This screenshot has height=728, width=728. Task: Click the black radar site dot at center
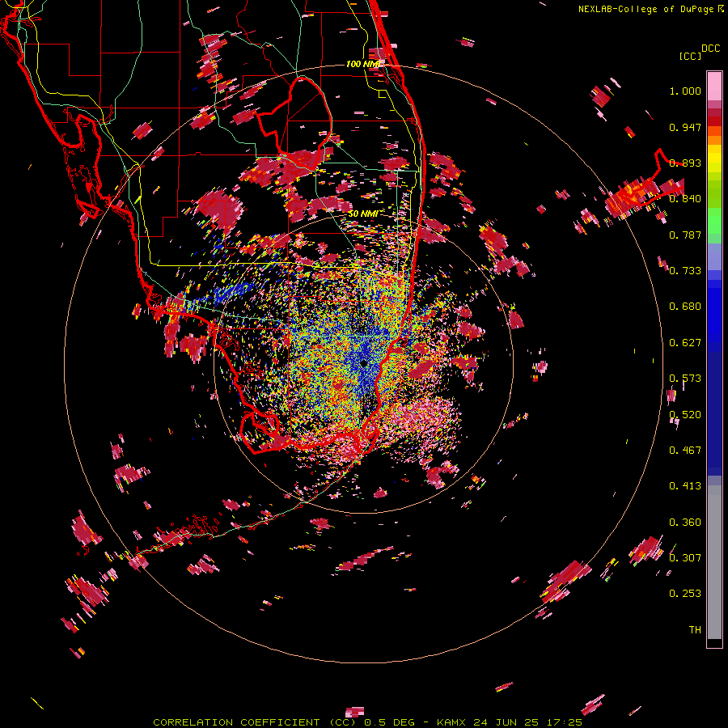click(x=363, y=363)
